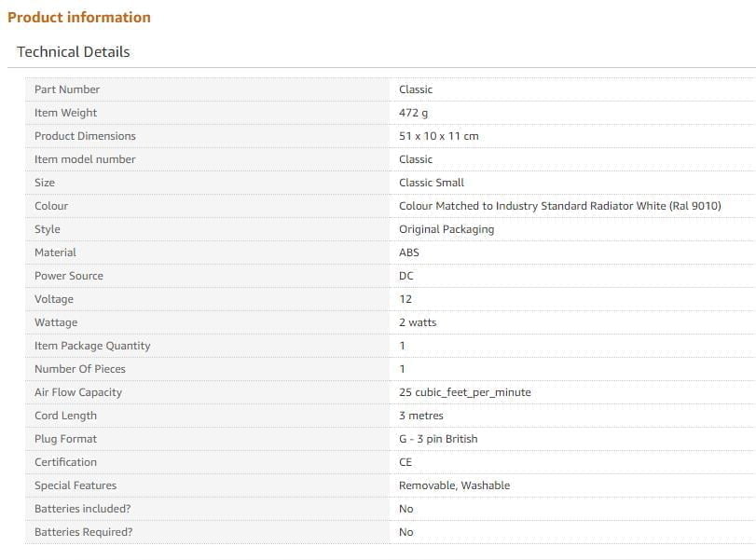Click the Item Weight value 472 g

[x=414, y=113]
